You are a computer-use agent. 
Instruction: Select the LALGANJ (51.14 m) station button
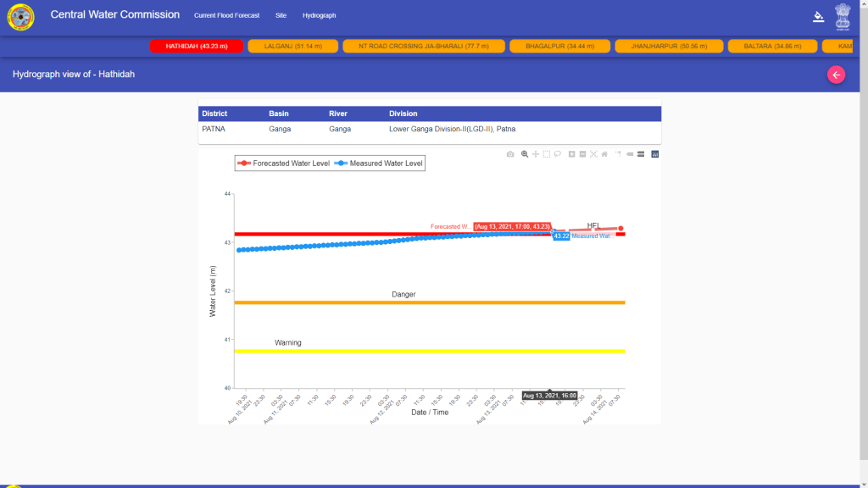(292, 47)
